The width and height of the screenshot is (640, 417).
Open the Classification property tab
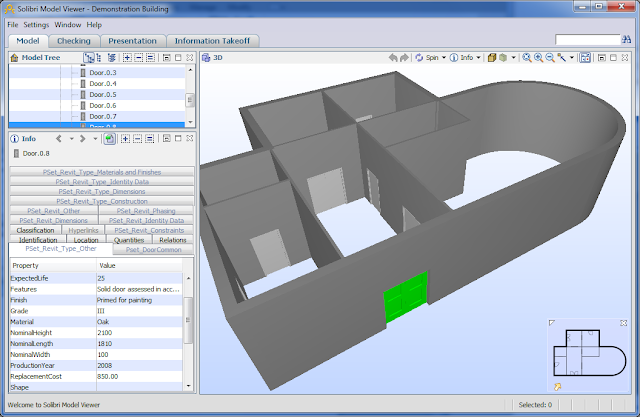36,230
